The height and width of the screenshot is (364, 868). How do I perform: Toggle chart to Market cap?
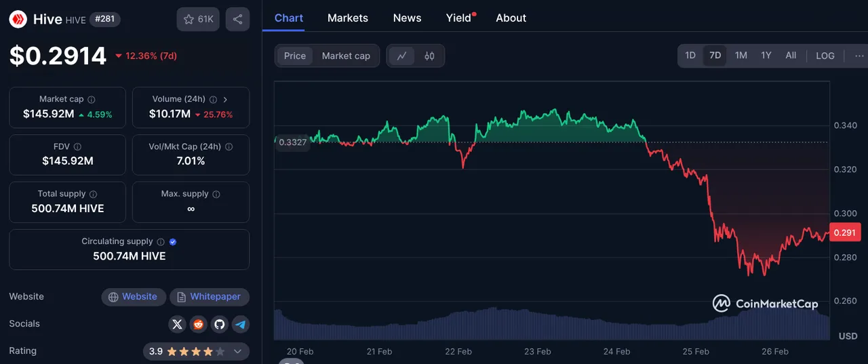[x=346, y=56]
